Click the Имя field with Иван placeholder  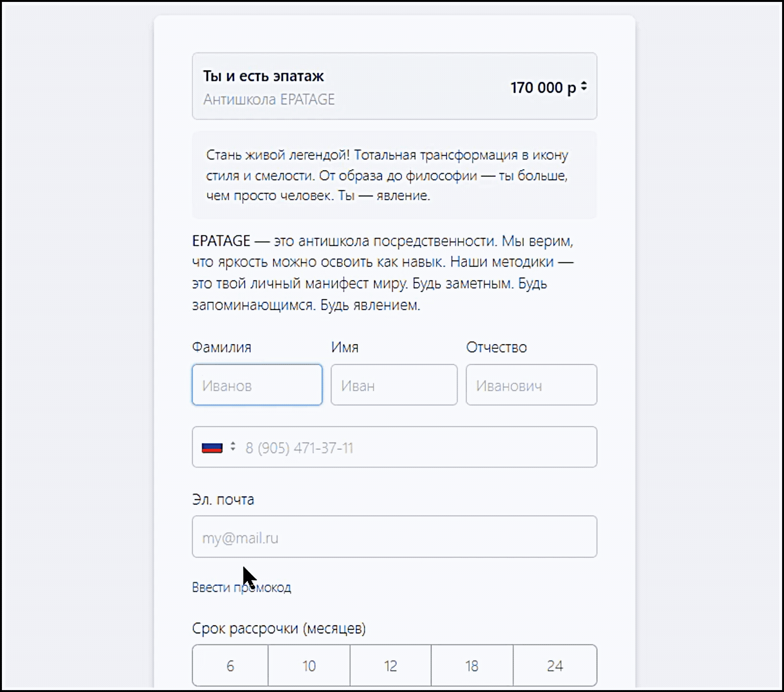[x=394, y=385]
